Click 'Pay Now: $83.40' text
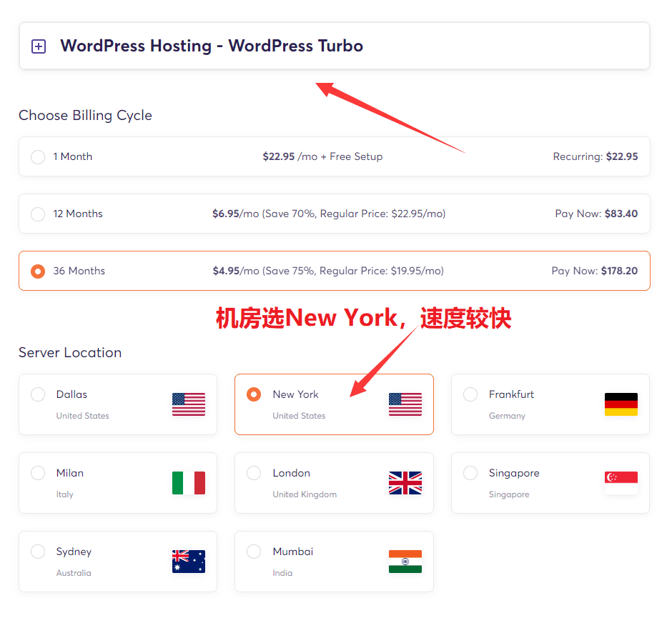This screenshot has height=618, width=672. [x=596, y=214]
